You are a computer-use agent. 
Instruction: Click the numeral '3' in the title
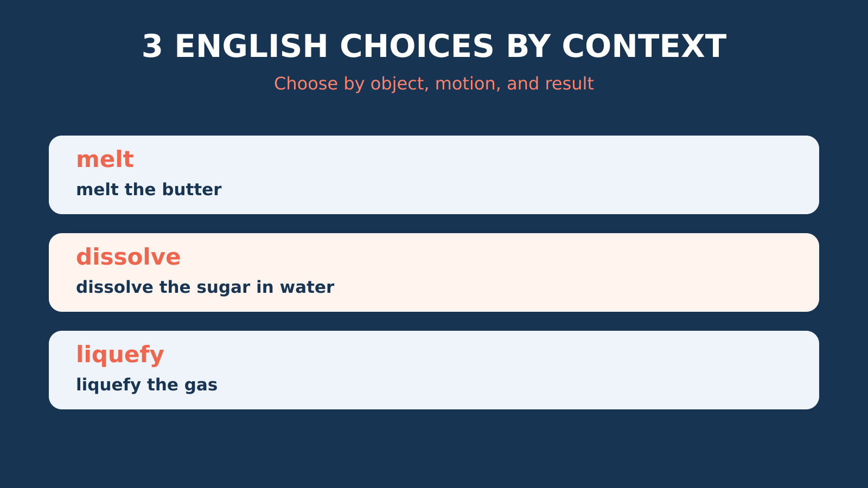(152, 47)
